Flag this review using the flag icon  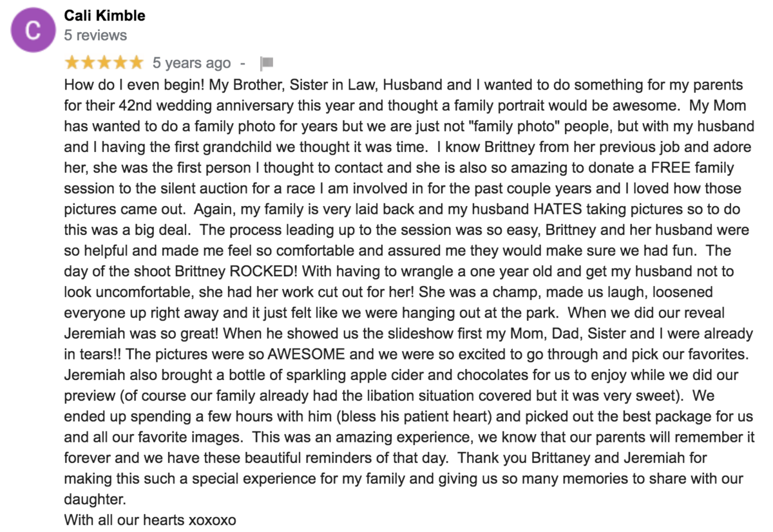pos(267,63)
